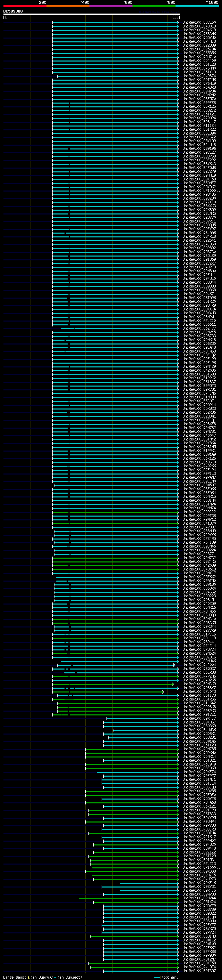Select hit UniRef100_A9RBK8
Image resolution: width=222 pixels, height=980 pixels.
(199, 707)
